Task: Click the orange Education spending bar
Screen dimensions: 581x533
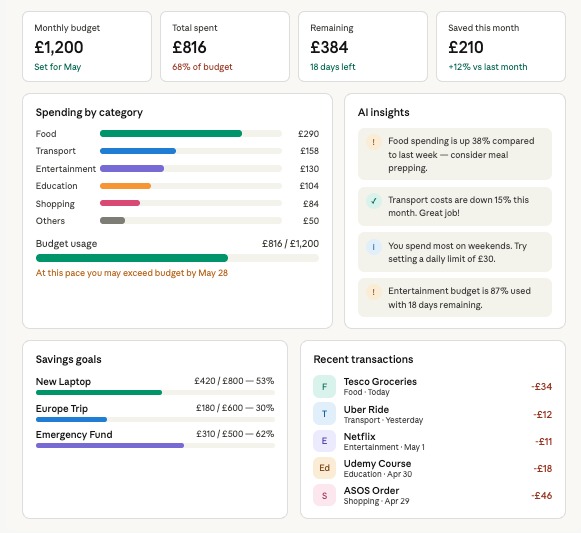Action: click(x=125, y=186)
